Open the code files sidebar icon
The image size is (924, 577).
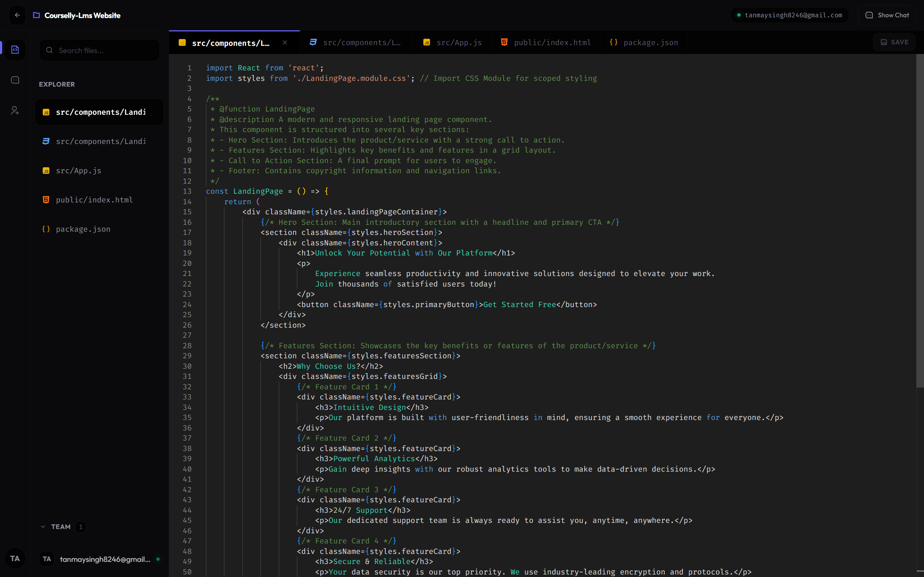tap(15, 49)
